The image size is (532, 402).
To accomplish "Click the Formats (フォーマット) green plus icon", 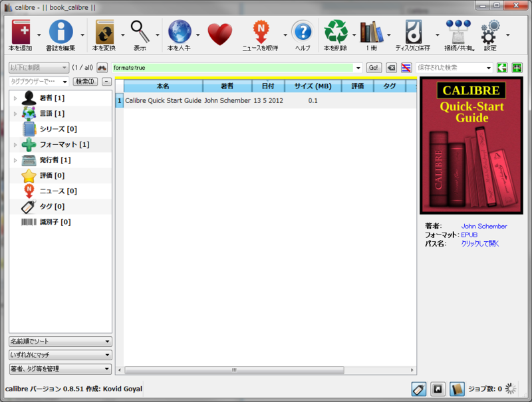I will (29, 145).
